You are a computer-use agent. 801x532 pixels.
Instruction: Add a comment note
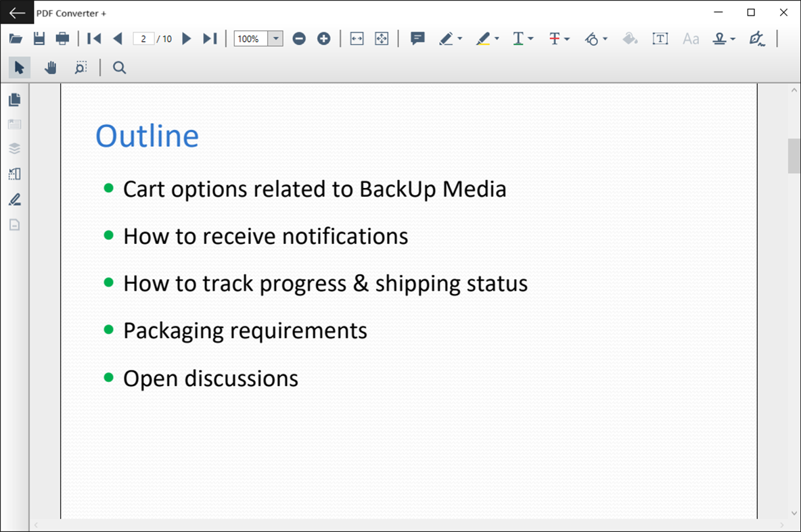[417, 39]
